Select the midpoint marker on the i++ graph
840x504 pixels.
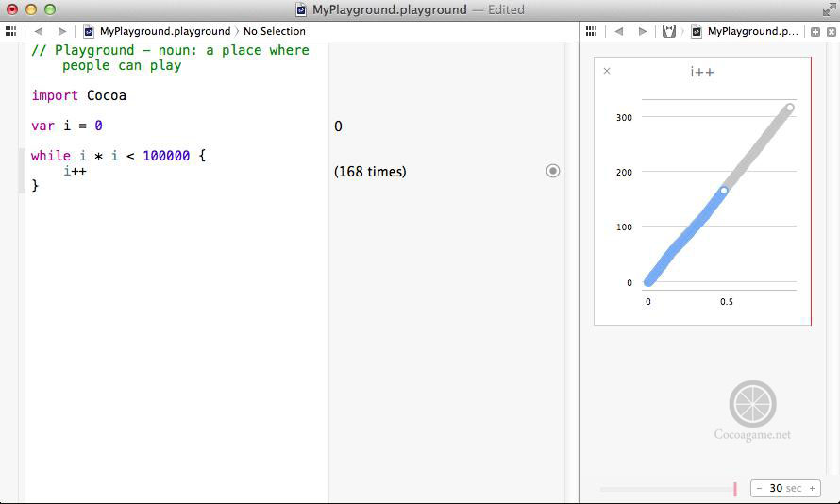point(724,191)
